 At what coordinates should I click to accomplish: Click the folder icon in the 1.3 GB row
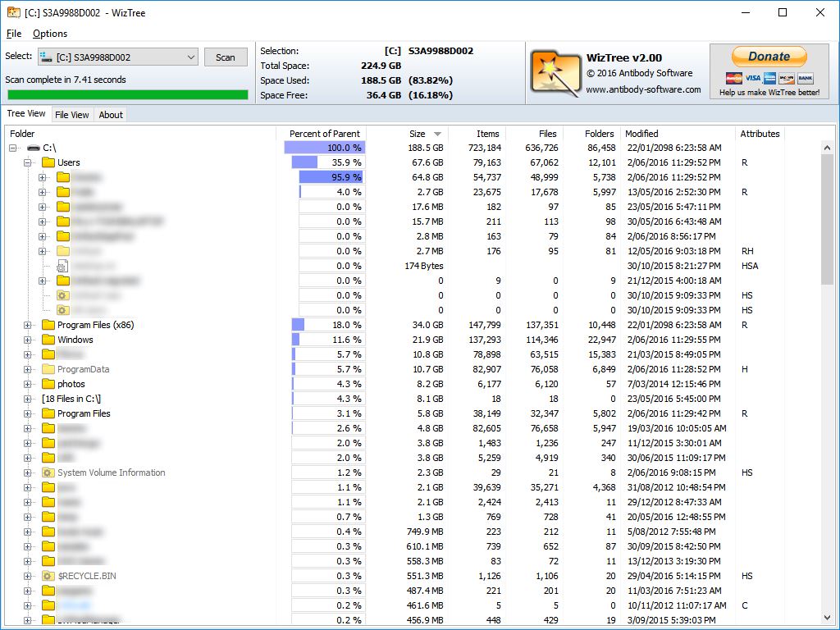pos(48,517)
